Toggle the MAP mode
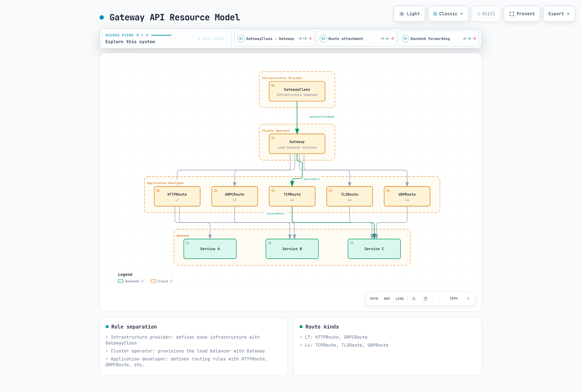 387,299
